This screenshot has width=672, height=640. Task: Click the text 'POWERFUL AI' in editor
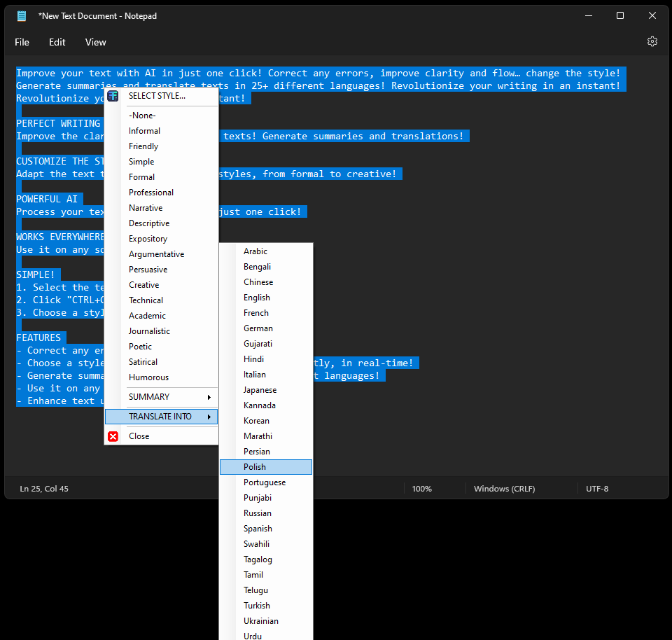(47, 200)
